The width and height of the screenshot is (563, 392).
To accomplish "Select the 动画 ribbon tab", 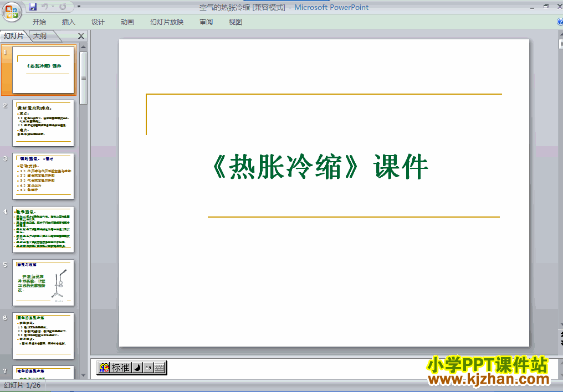I will pos(127,22).
